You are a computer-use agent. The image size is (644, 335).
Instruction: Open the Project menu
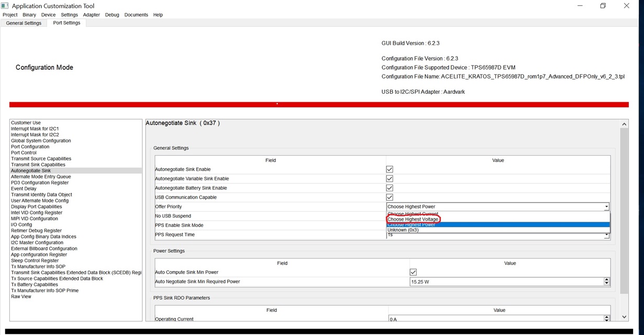coord(9,15)
